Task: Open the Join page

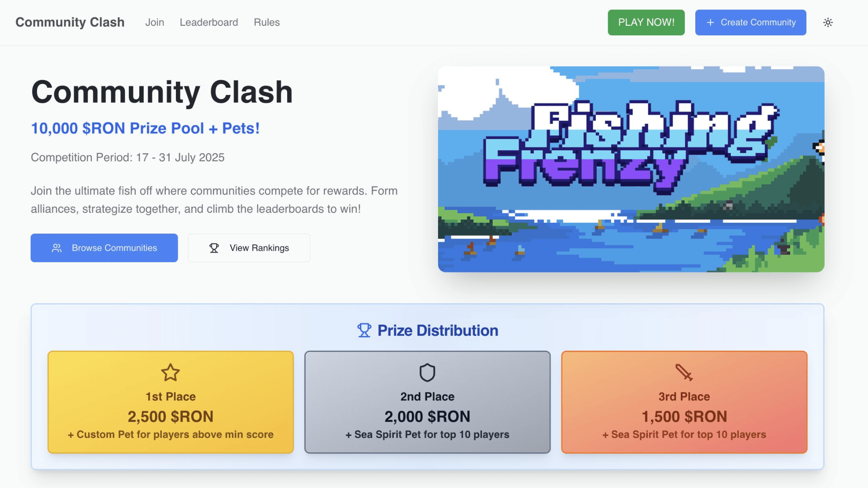Action: click(155, 22)
